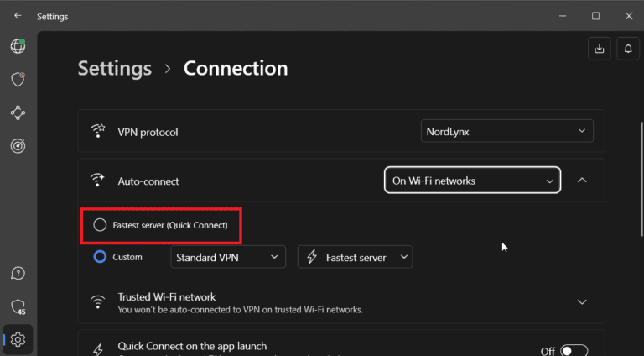The image size is (644, 356).
Task: Click the Settings gear icon in sidebar
Action: point(18,339)
